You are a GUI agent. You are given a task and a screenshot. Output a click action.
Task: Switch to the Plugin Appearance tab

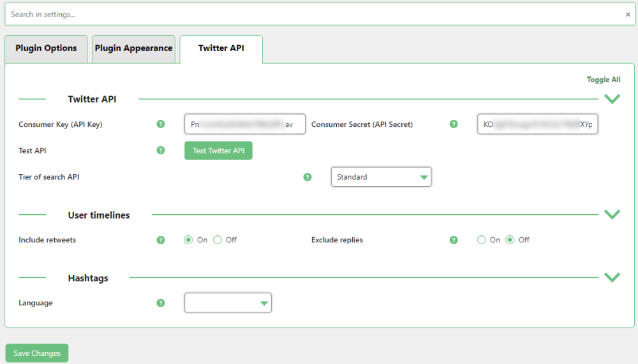click(133, 48)
